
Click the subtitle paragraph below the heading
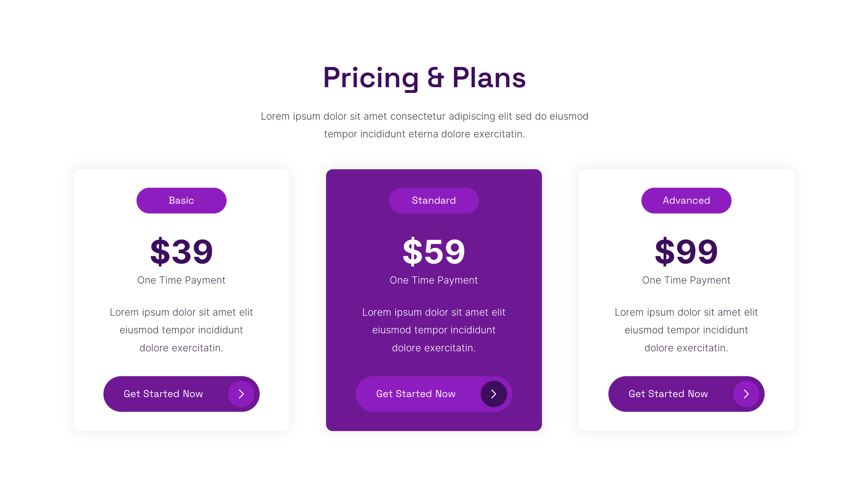(x=424, y=125)
